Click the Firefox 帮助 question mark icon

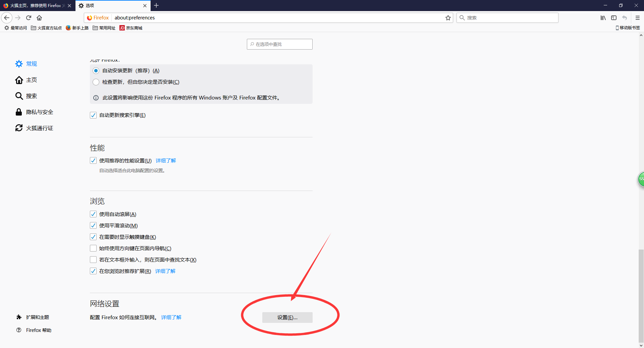[19, 330]
